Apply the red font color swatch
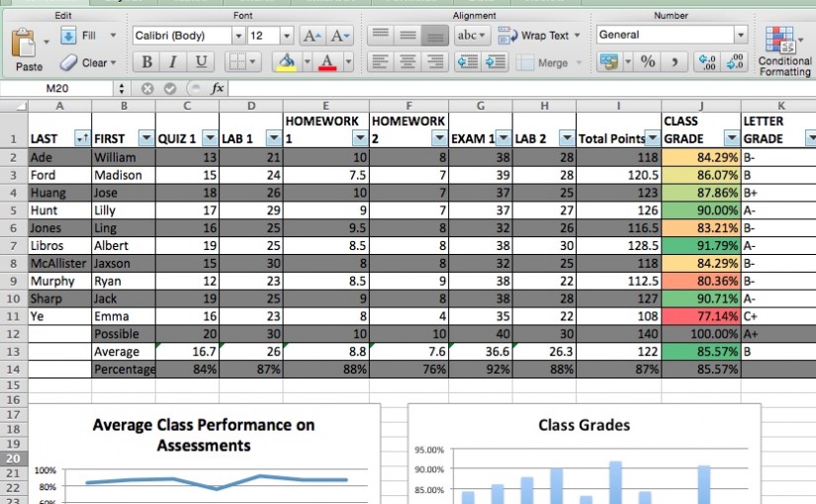Screen dimensions: 816x504 [324, 62]
